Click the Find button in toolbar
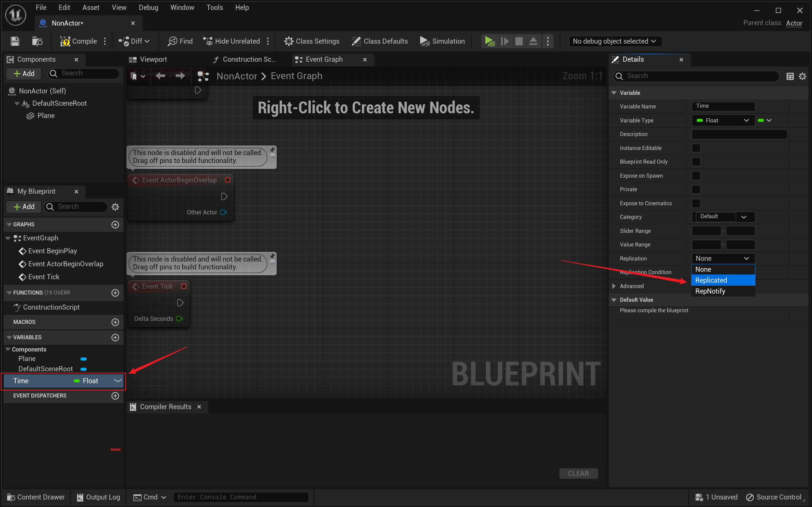 pyautogui.click(x=180, y=41)
